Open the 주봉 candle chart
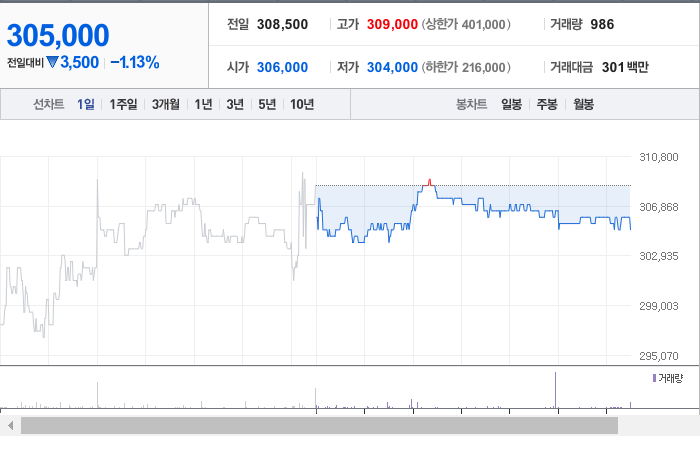700x450 pixels. (547, 104)
